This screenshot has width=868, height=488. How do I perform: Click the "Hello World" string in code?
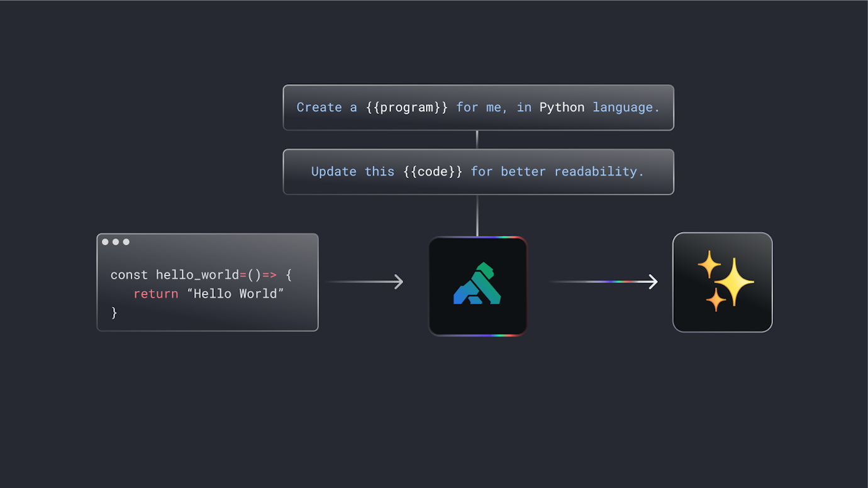(x=236, y=294)
